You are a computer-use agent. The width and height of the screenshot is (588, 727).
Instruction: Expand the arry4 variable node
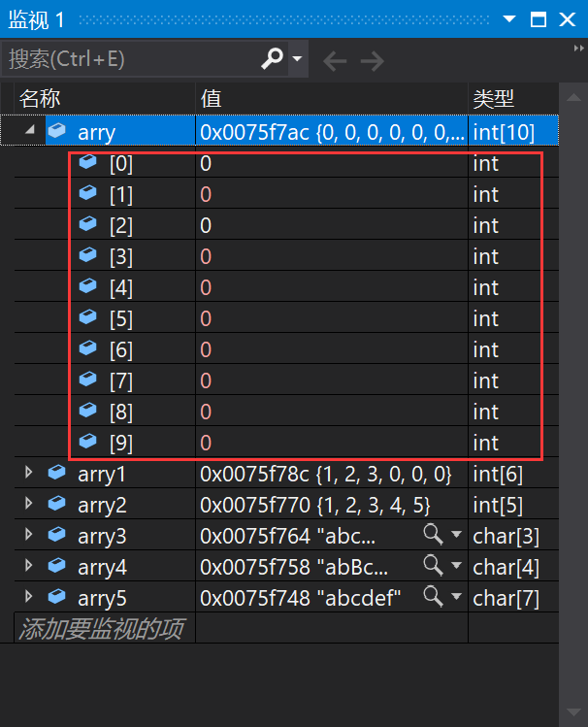click(x=28, y=566)
